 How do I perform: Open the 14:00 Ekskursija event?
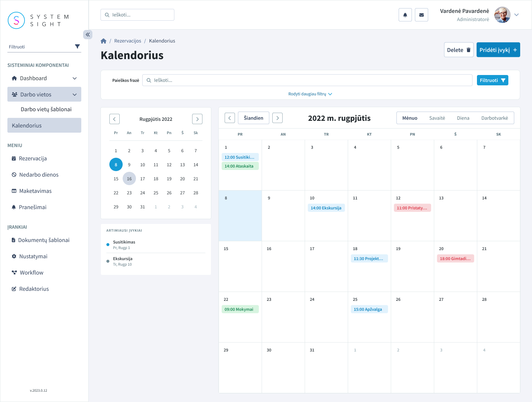point(326,208)
